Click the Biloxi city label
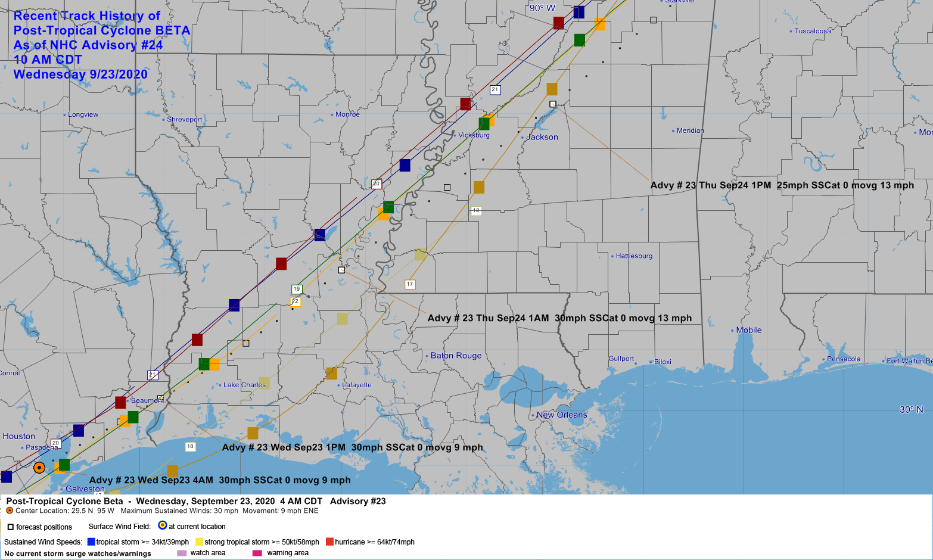The width and height of the screenshot is (933, 560). [663, 362]
